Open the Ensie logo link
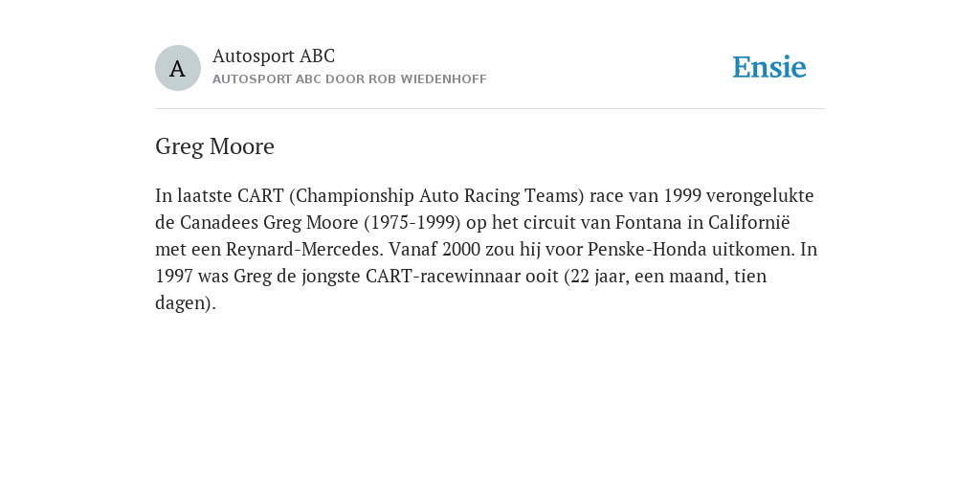This screenshot has height=490, width=980. [769, 67]
